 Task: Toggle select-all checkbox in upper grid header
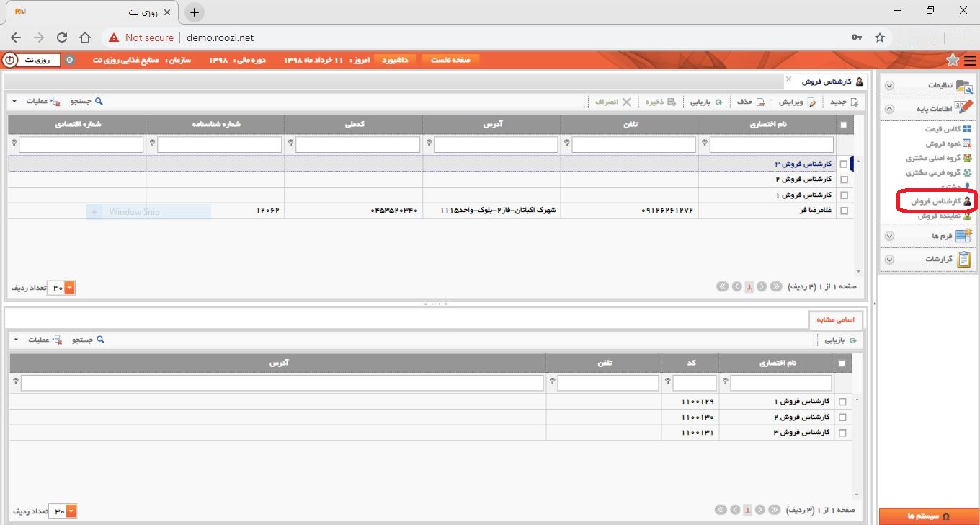[x=844, y=125]
